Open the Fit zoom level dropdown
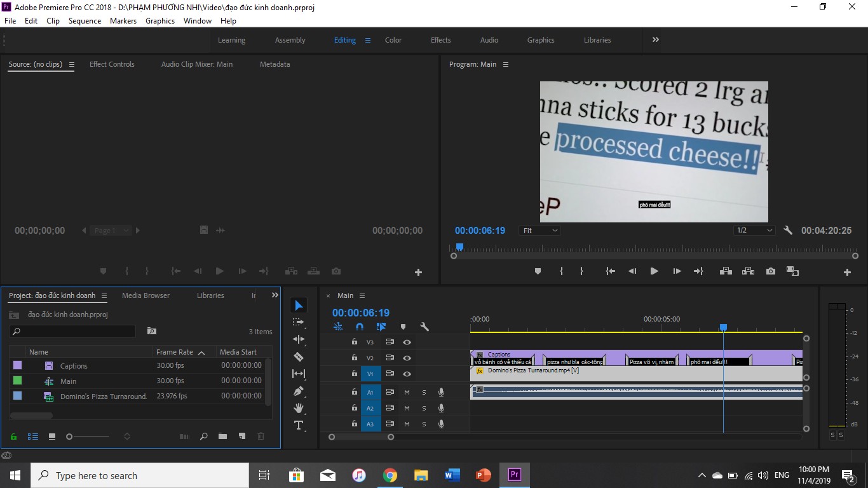Image resolution: width=868 pixels, height=488 pixels. [x=540, y=231]
